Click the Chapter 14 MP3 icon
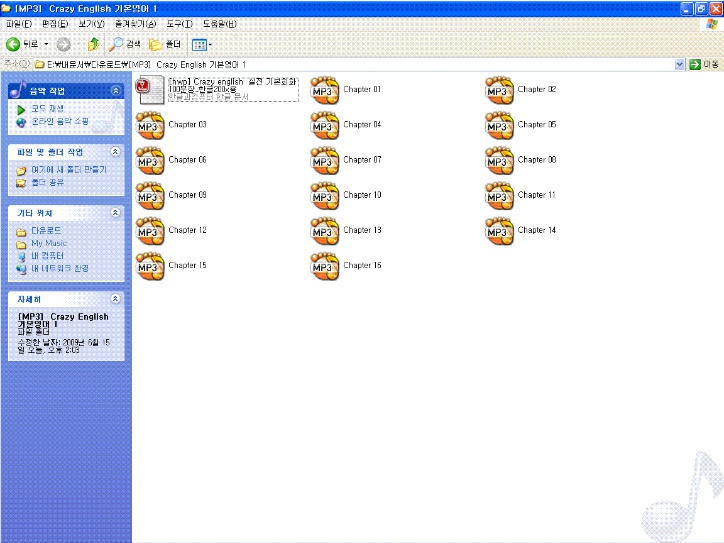 click(x=499, y=230)
